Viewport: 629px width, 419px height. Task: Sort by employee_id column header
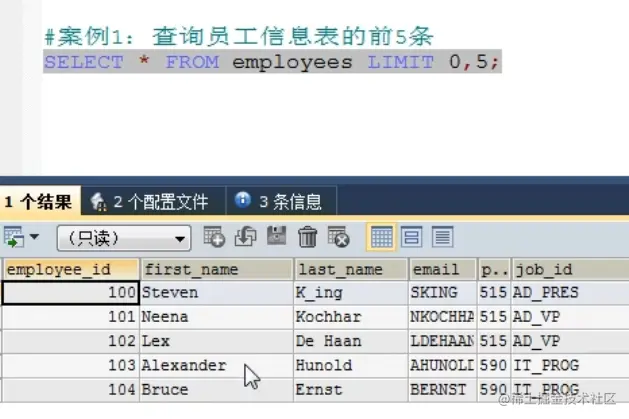(x=71, y=269)
